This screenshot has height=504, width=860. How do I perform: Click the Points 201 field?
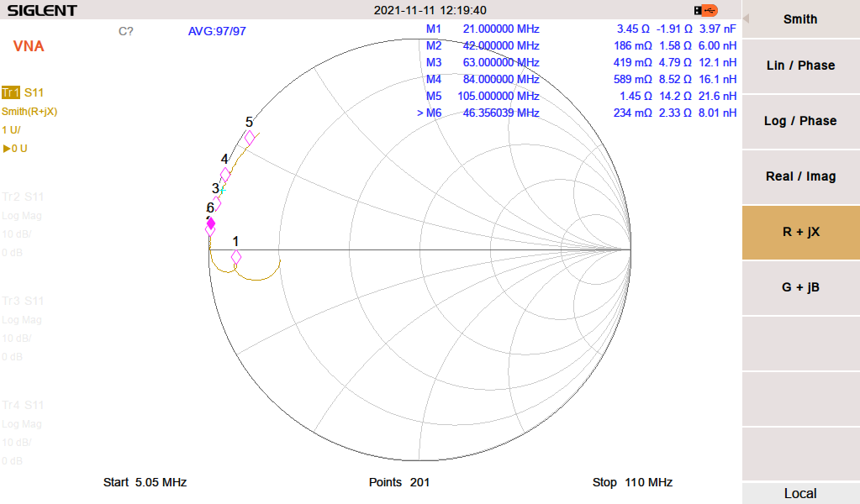point(399,482)
